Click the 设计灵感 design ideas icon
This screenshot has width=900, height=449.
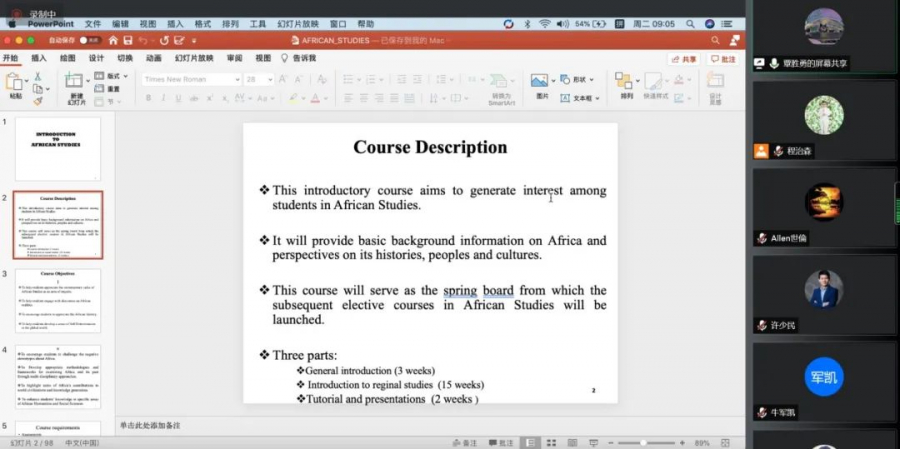click(715, 82)
